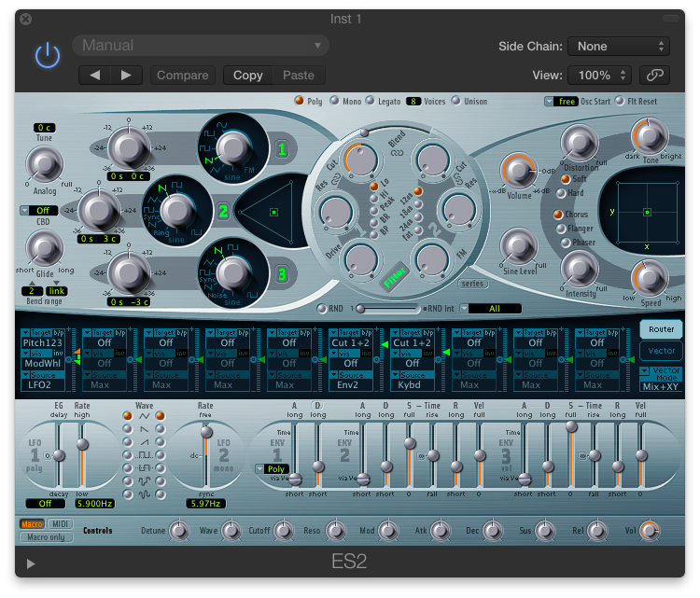Select Flanger effect
700x598 pixels.
[561, 229]
